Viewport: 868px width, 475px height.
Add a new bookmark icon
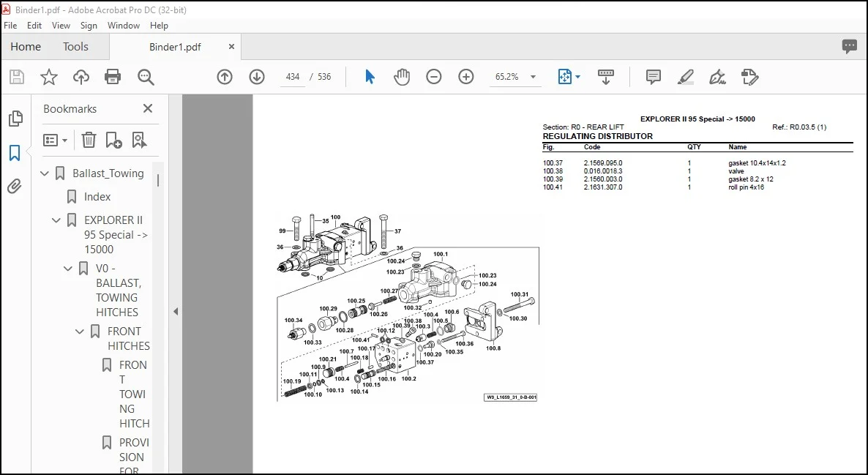pos(113,140)
